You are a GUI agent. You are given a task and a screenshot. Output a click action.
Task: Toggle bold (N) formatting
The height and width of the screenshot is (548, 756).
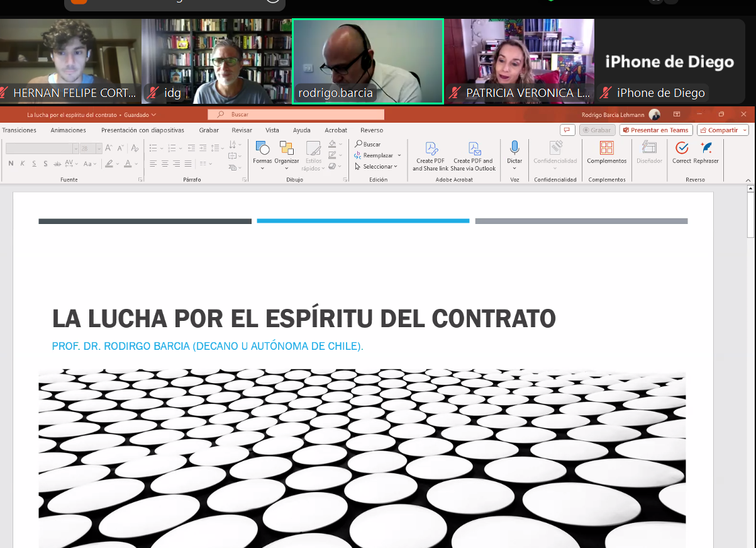pyautogui.click(x=11, y=164)
